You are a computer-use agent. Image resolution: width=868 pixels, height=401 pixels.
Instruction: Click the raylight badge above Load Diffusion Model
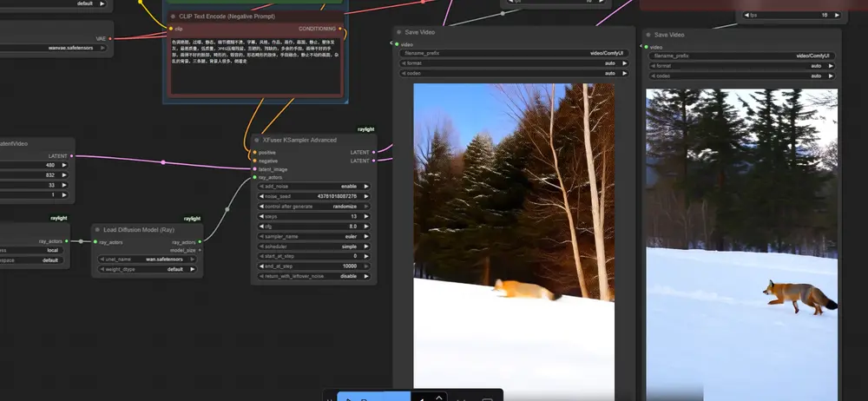192,219
